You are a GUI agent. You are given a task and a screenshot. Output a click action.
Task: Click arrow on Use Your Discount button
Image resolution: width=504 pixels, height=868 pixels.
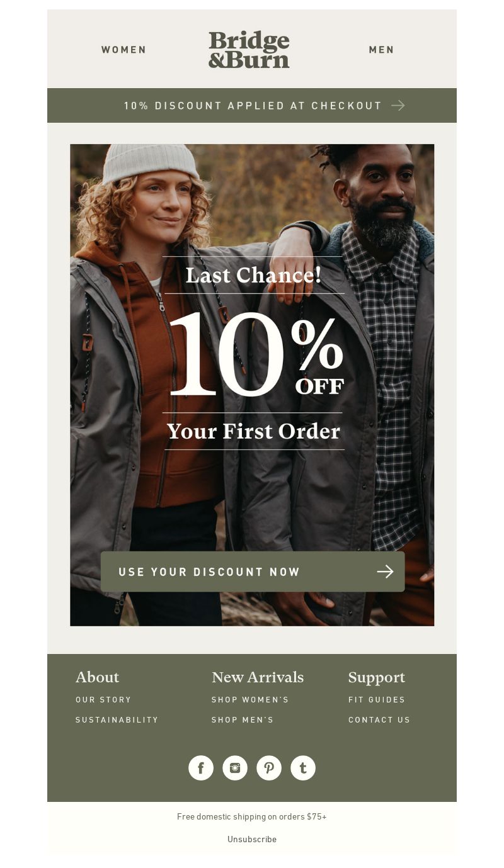point(385,572)
